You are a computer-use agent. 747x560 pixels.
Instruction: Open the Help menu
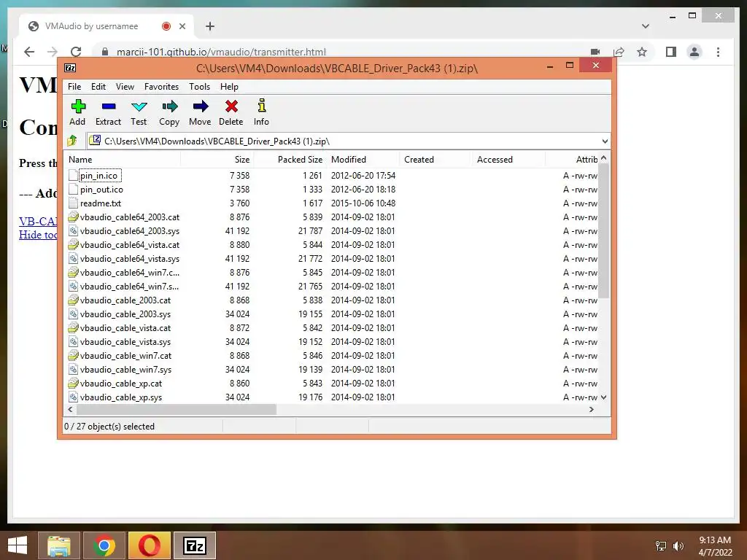point(229,87)
